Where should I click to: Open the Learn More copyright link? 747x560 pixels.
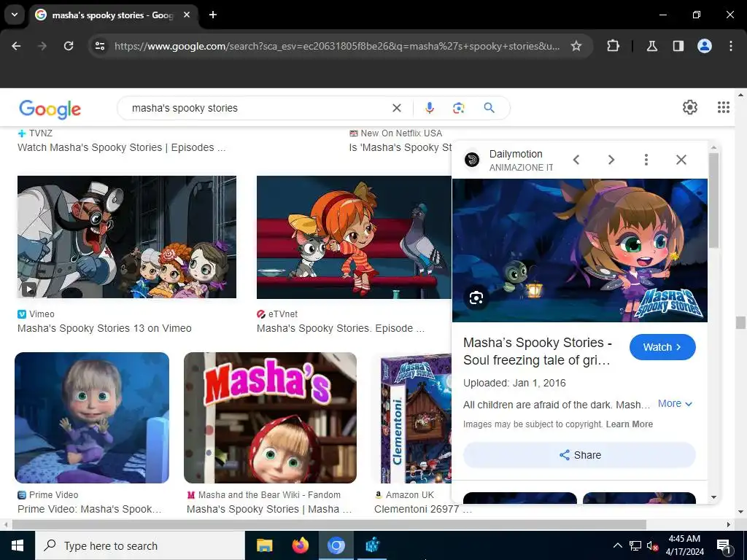629,424
